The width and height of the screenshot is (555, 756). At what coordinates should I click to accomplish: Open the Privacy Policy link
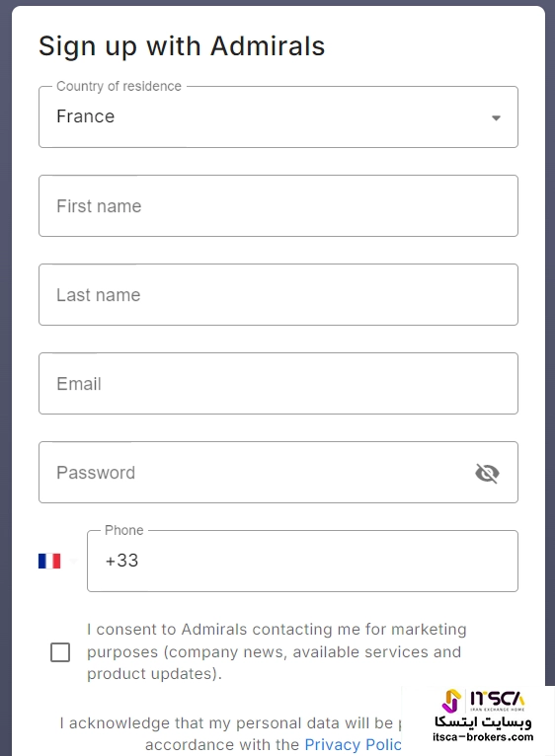[x=353, y=745]
